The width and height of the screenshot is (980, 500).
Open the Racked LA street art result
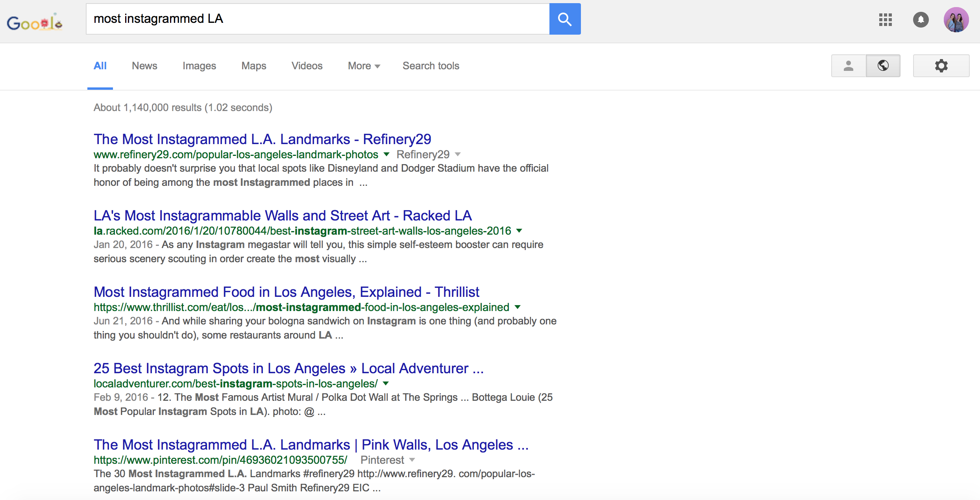[x=282, y=216]
